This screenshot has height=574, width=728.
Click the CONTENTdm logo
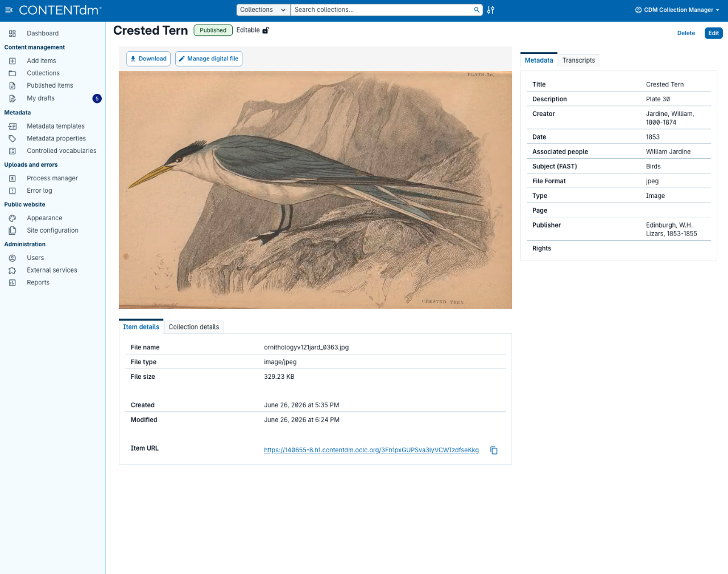(60, 10)
